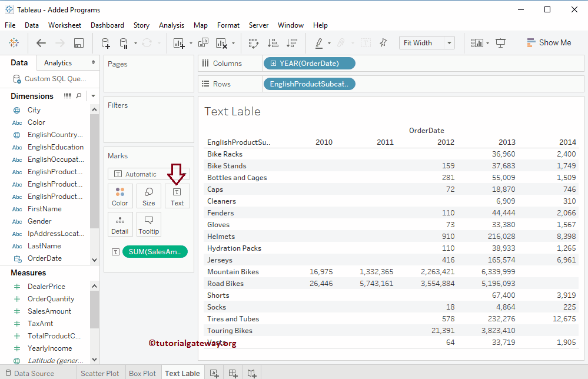This screenshot has height=379, width=588.
Task: Open the marks type Automatic dropdown
Action: (x=148, y=174)
